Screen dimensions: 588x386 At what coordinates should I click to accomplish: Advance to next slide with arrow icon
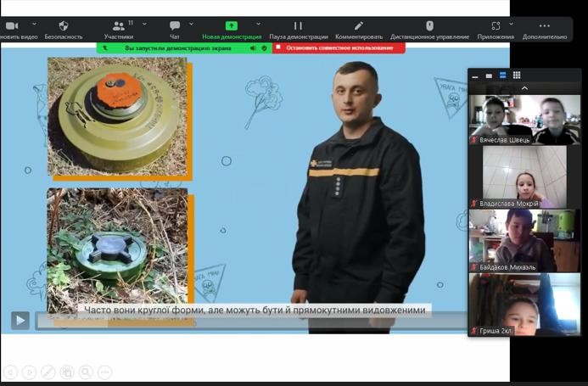point(29,372)
